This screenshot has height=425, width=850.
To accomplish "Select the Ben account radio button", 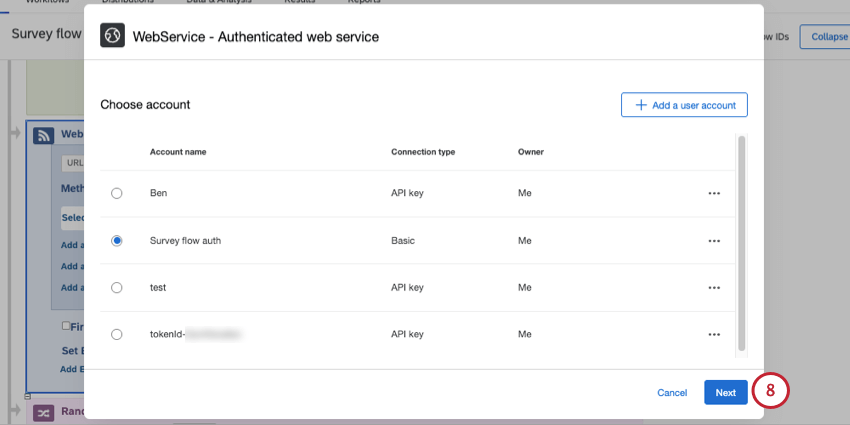I will [117, 193].
